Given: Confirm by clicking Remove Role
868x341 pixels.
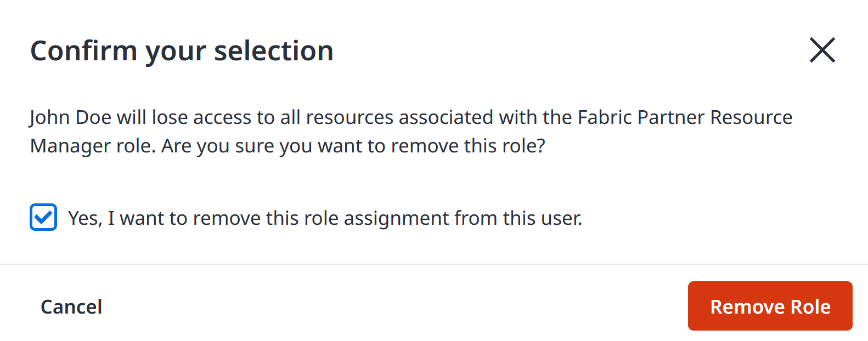Looking at the screenshot, I should click(770, 306).
